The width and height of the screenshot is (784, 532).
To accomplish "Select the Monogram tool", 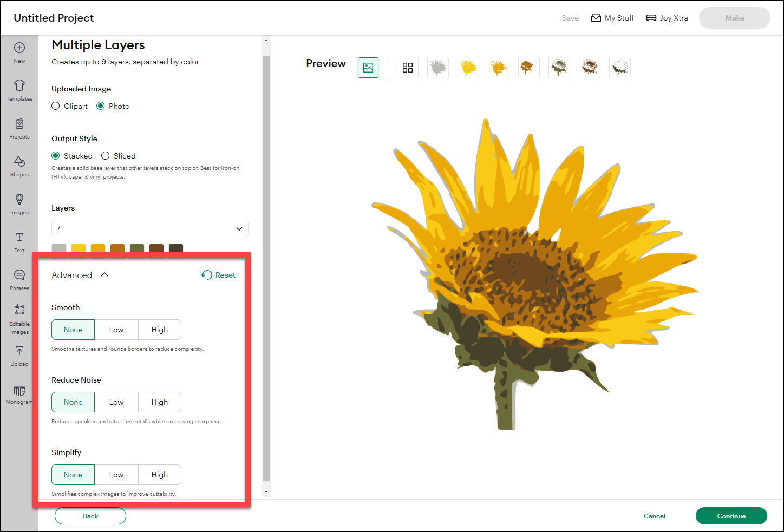I will pos(19,393).
